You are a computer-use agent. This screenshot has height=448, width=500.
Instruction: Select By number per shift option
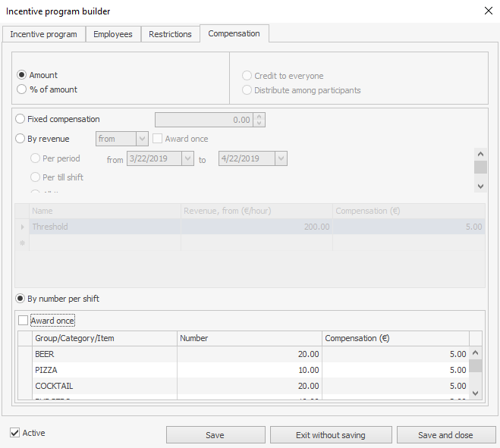pyautogui.click(x=20, y=299)
